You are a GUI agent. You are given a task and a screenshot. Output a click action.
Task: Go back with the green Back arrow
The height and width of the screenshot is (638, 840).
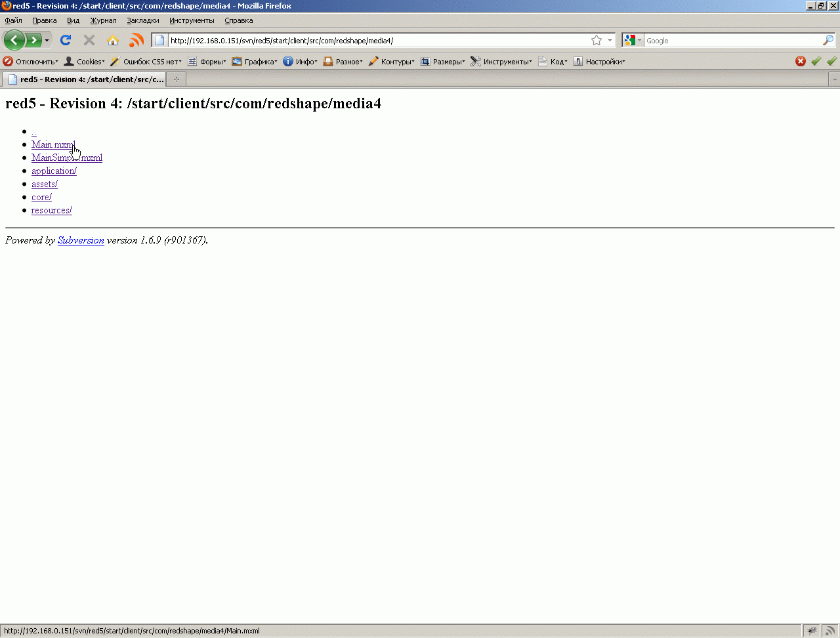tap(14, 40)
